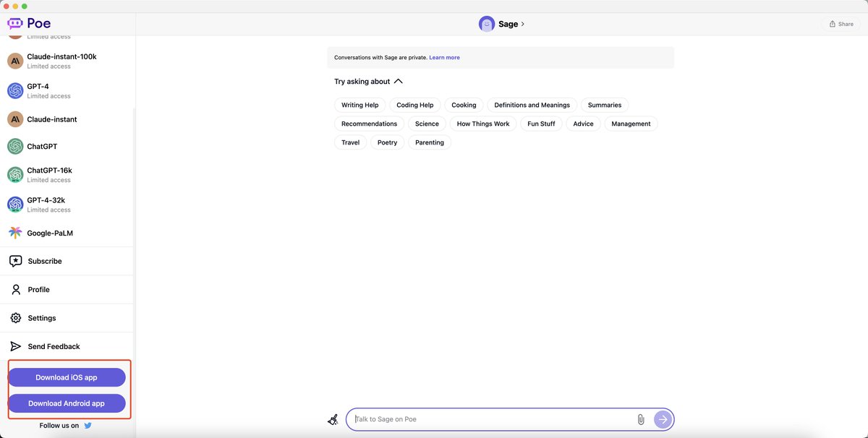Click the Subscribe star bubble icon
This screenshot has height=438, width=868.
15,261
